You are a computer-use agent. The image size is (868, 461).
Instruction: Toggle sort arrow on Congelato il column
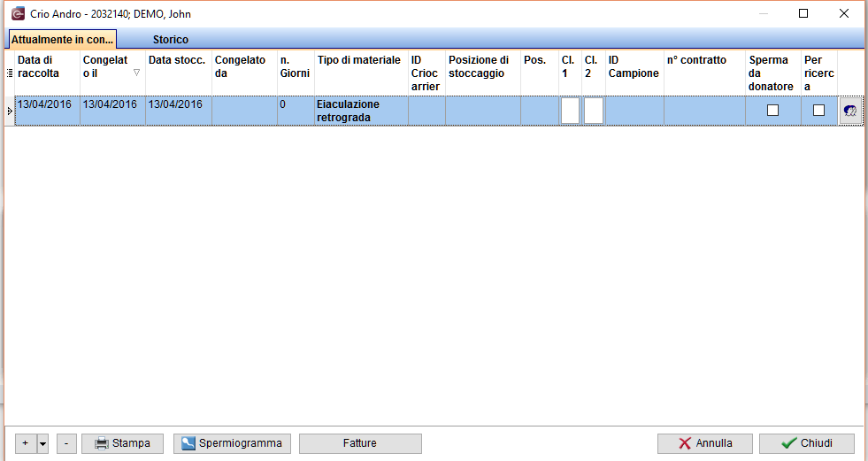click(136, 73)
